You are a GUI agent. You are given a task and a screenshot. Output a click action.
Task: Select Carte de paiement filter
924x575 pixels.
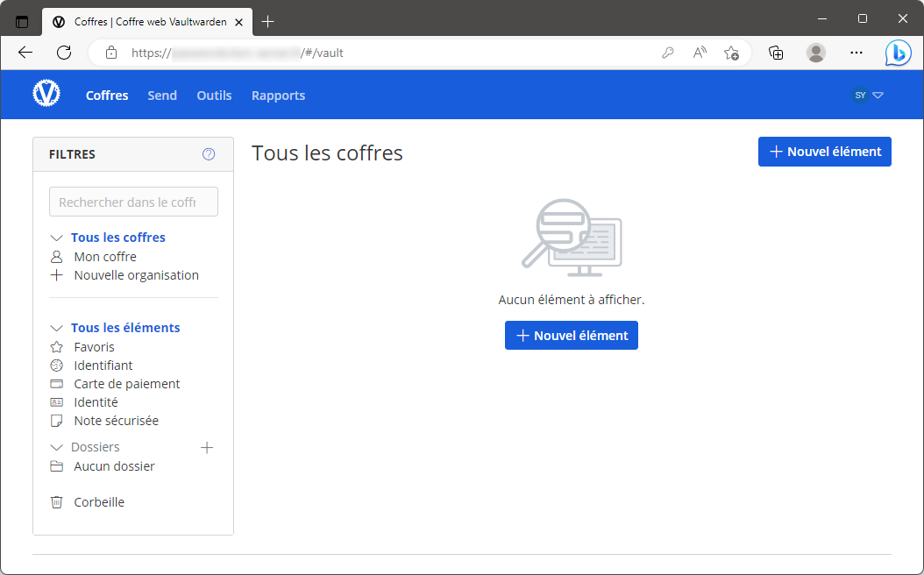point(126,384)
